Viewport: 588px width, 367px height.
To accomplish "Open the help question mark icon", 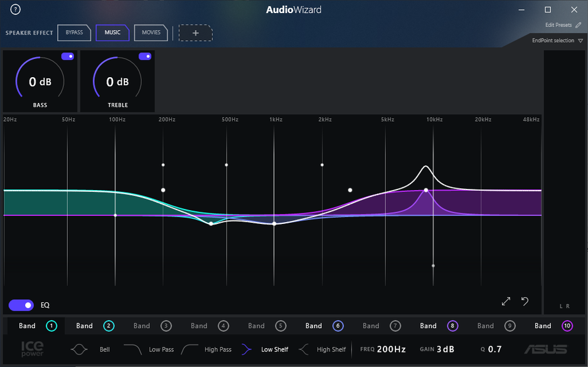I will (16, 9).
